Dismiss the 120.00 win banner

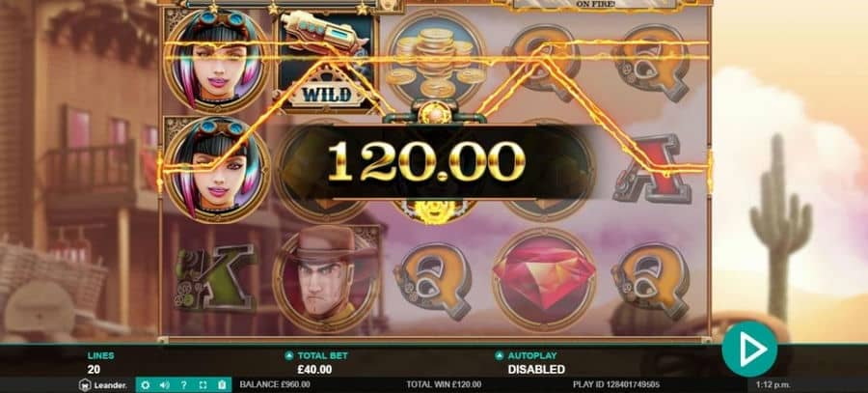tap(426, 162)
